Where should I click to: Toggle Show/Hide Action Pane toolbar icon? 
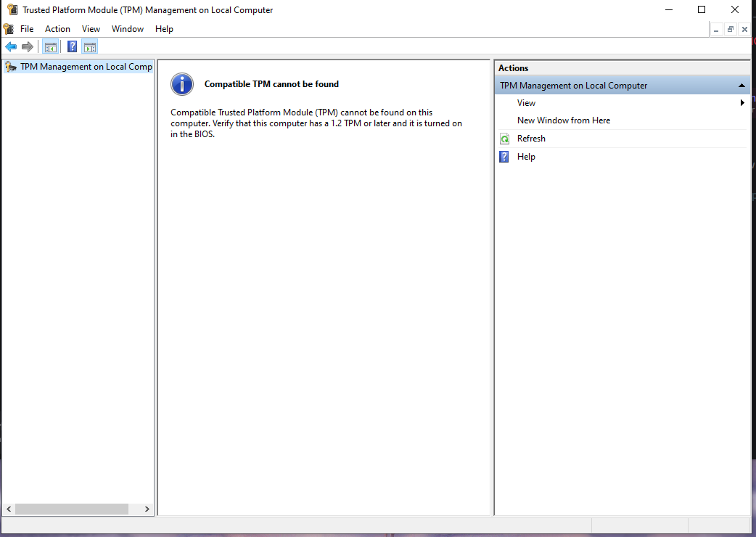[x=90, y=46]
